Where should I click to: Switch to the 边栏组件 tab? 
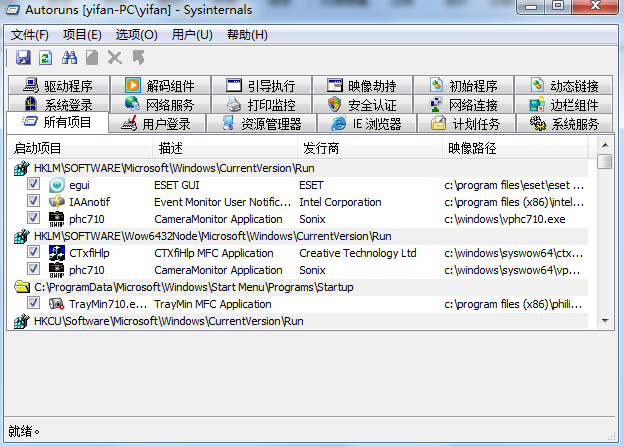coord(564,105)
